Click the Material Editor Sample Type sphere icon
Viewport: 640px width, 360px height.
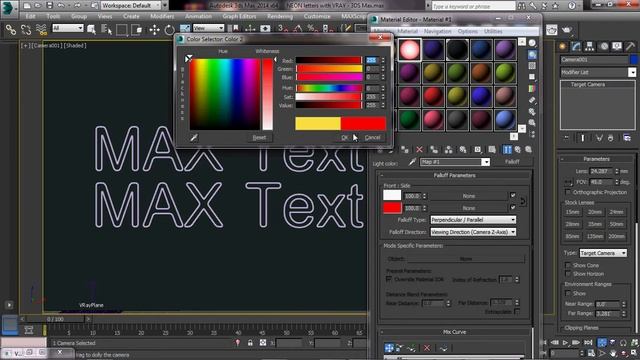(532, 43)
